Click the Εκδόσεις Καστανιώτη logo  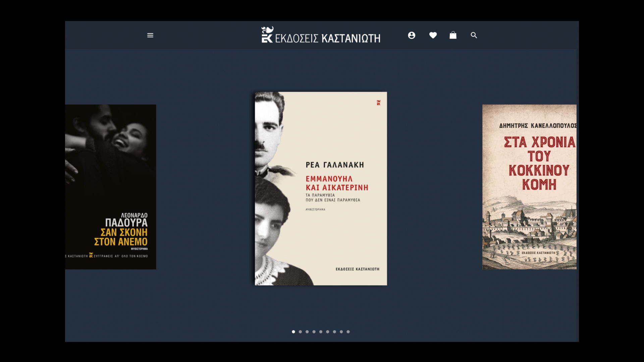pos(321,35)
